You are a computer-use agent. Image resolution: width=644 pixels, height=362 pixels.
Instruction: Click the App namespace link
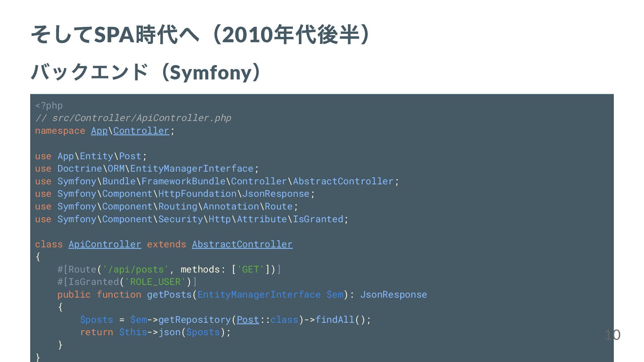(x=99, y=131)
